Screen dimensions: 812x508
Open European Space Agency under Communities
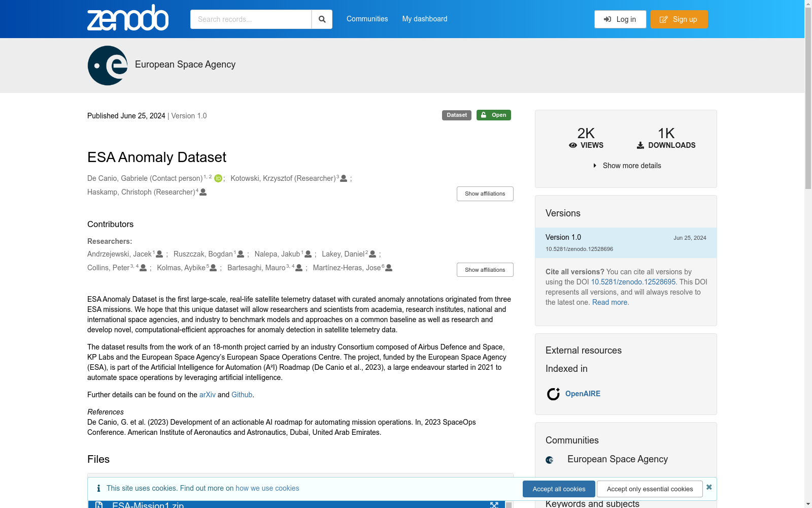point(618,459)
